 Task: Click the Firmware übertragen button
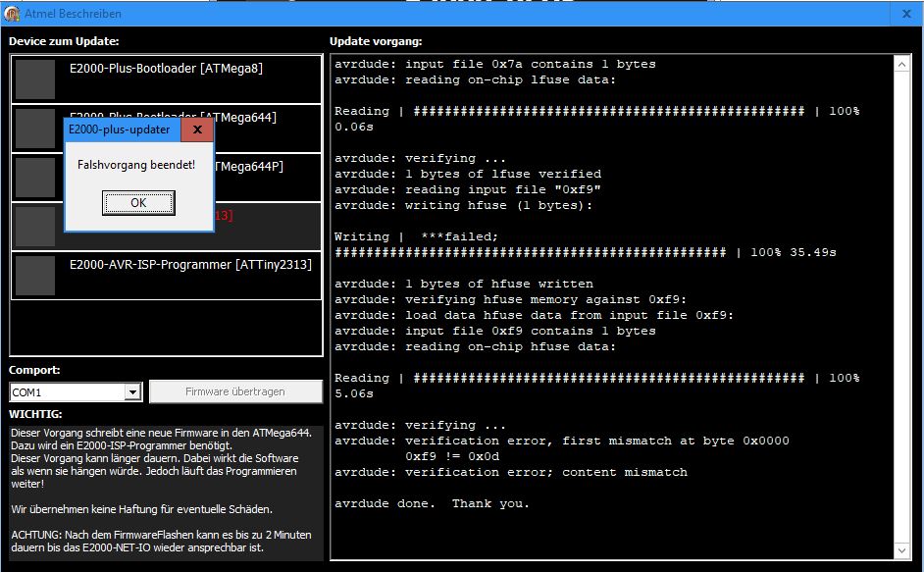pos(235,391)
